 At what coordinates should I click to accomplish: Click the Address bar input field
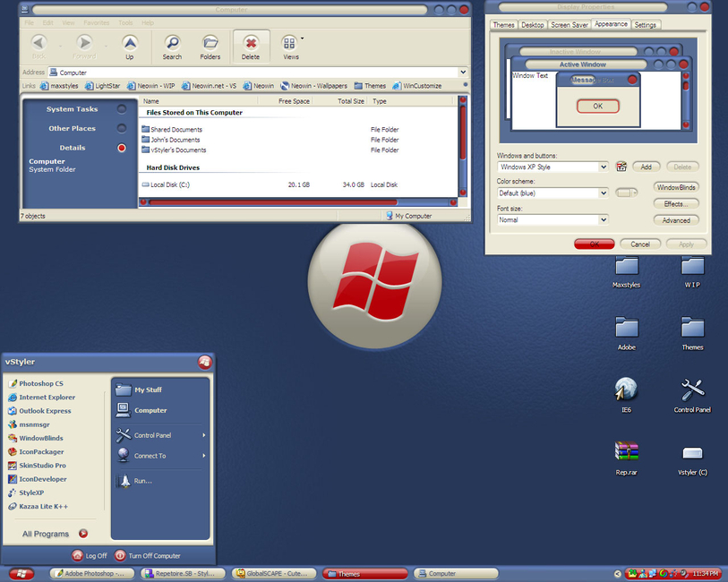(253, 73)
